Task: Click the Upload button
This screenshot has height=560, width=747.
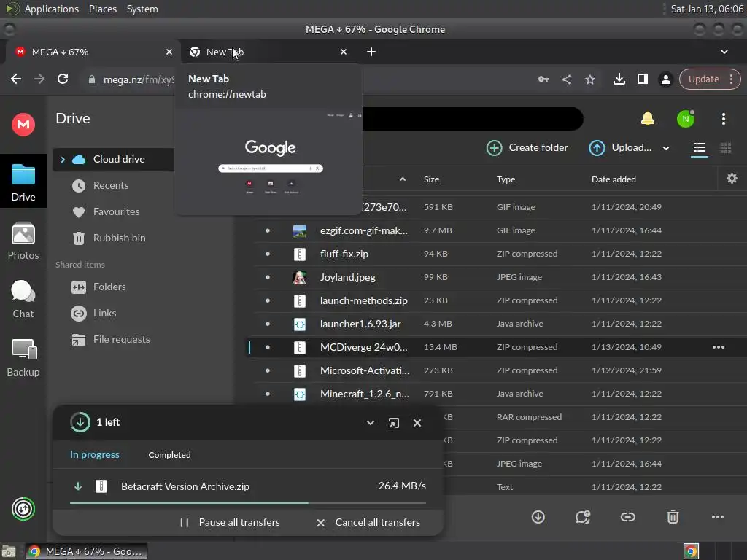Action: [x=620, y=147]
